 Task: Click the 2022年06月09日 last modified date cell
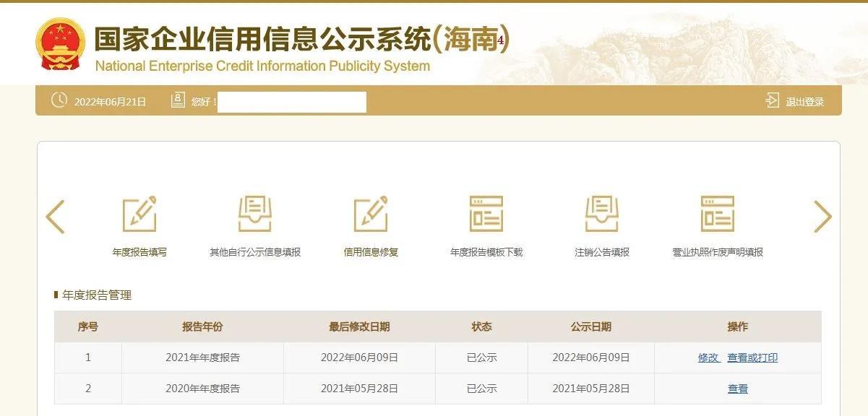click(359, 357)
